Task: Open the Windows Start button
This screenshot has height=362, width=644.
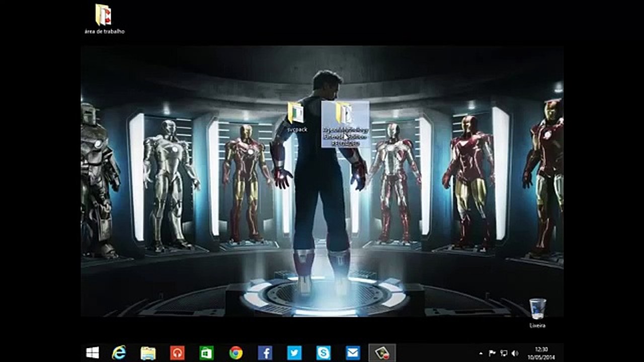Action: tap(92, 353)
